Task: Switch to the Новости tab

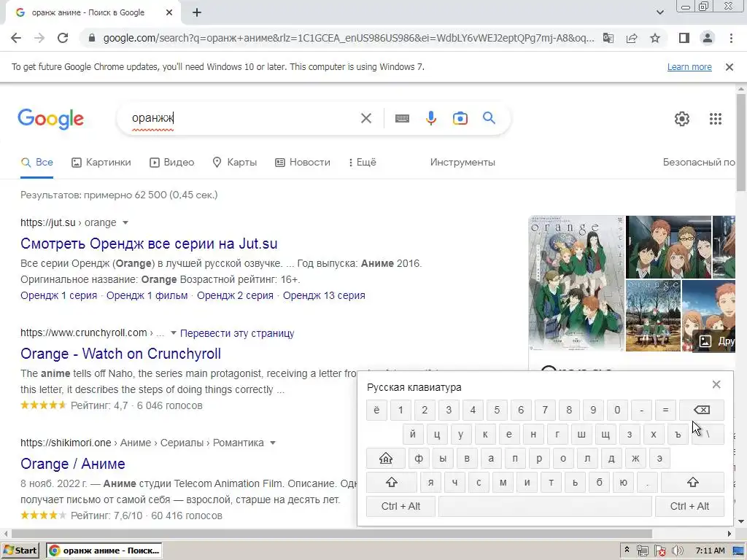Action: [x=303, y=163]
